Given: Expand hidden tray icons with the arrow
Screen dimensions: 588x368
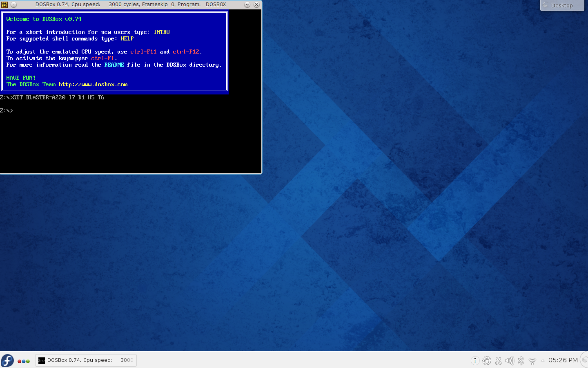Looking at the screenshot, I should pyautogui.click(x=543, y=361).
